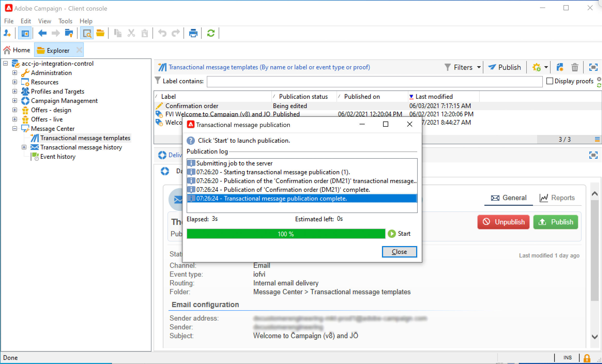Click the parent folder up-arrow icon
The width and height of the screenshot is (602, 364).
pyautogui.click(x=69, y=33)
